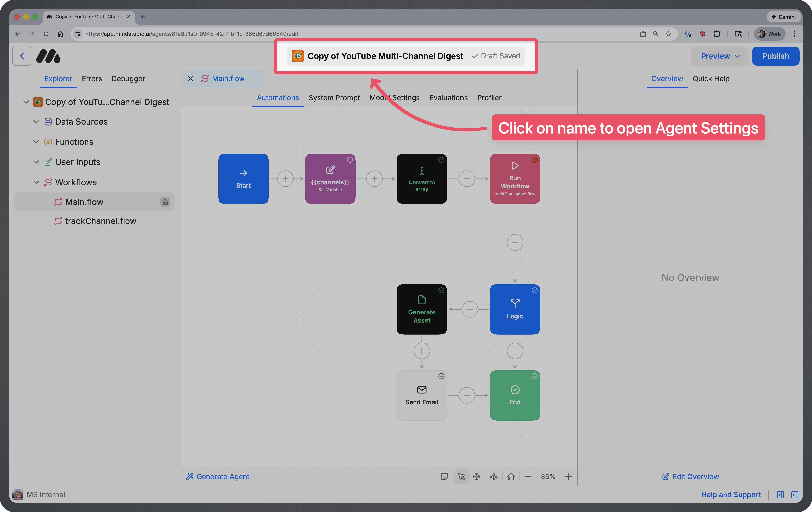
Task: Open the Preview dropdown
Action: 719,56
